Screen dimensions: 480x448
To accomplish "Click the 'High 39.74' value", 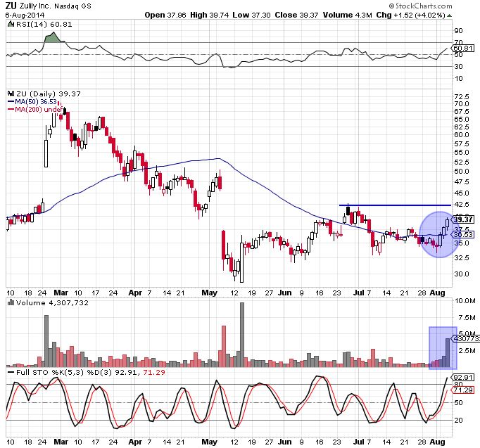I will (210, 15).
